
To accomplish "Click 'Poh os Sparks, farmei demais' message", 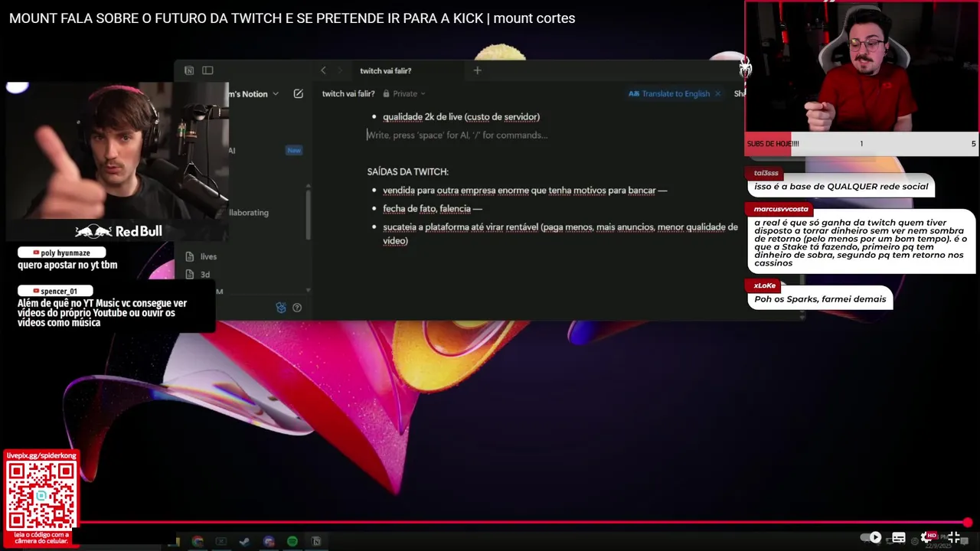I will (x=820, y=299).
